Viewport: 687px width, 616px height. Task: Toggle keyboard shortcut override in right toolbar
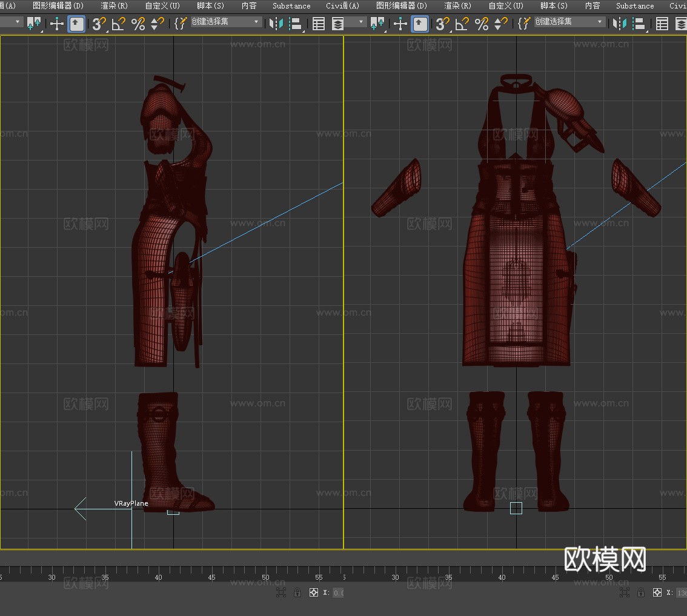point(420,24)
